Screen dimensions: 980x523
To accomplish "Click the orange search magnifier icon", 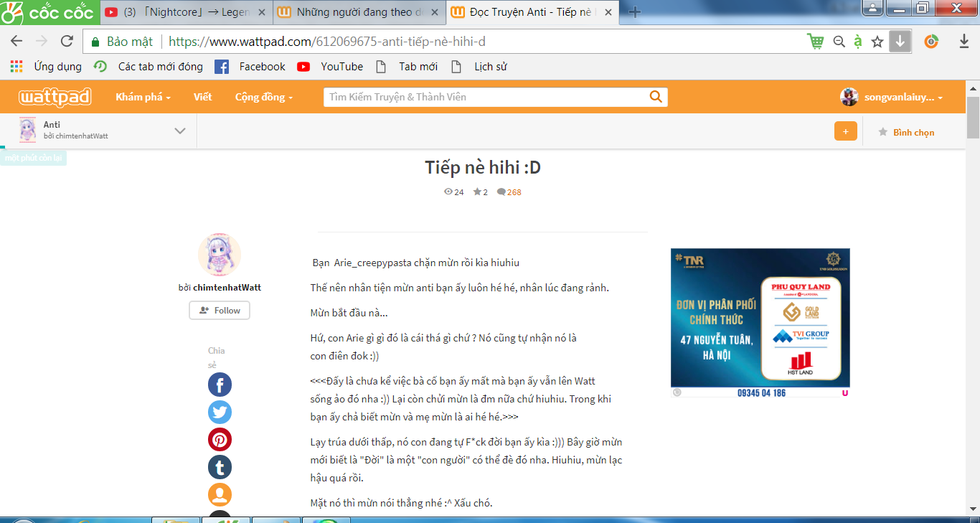I will point(656,97).
